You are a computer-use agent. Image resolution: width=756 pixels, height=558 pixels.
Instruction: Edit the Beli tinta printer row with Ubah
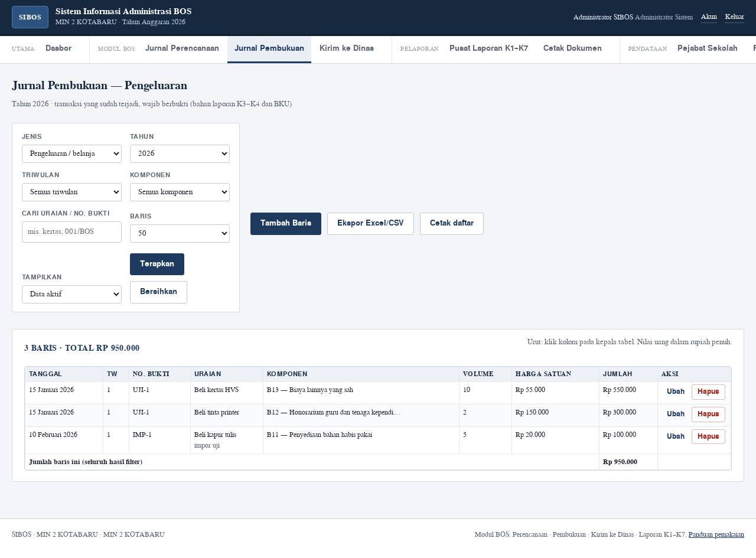(x=676, y=414)
